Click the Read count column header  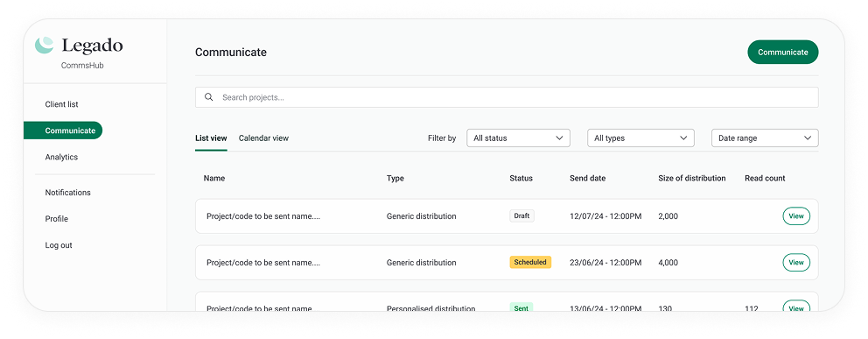tap(765, 179)
